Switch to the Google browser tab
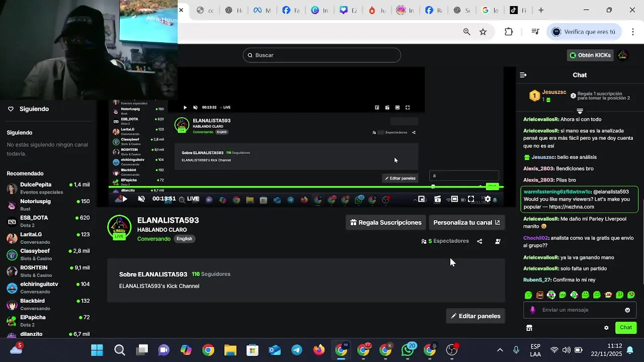This screenshot has width=644, height=362. (x=490, y=10)
